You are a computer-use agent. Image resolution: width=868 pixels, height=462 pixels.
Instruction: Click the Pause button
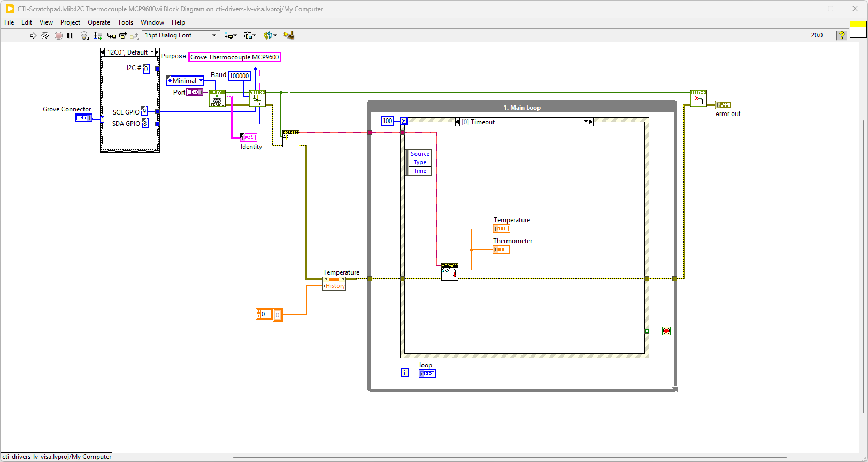coord(70,35)
